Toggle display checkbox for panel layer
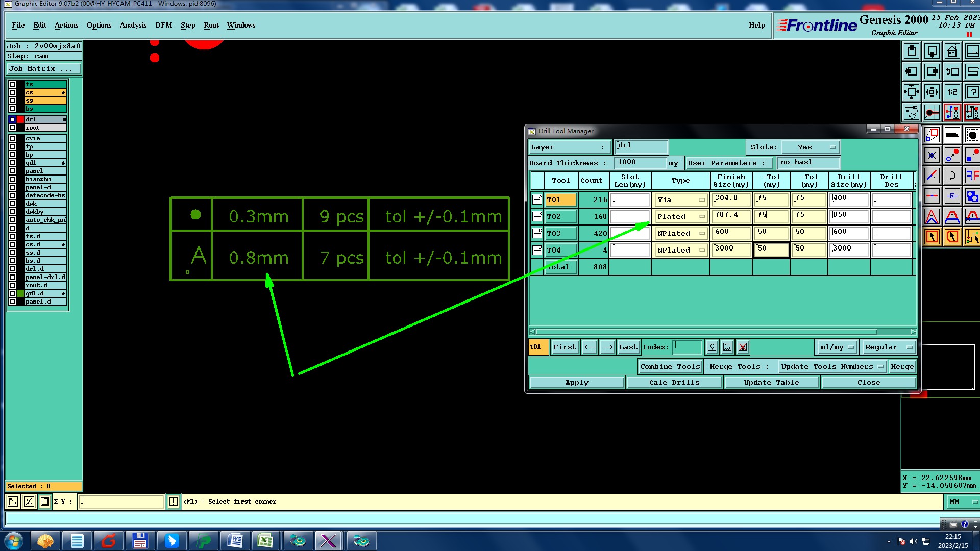 [12, 171]
